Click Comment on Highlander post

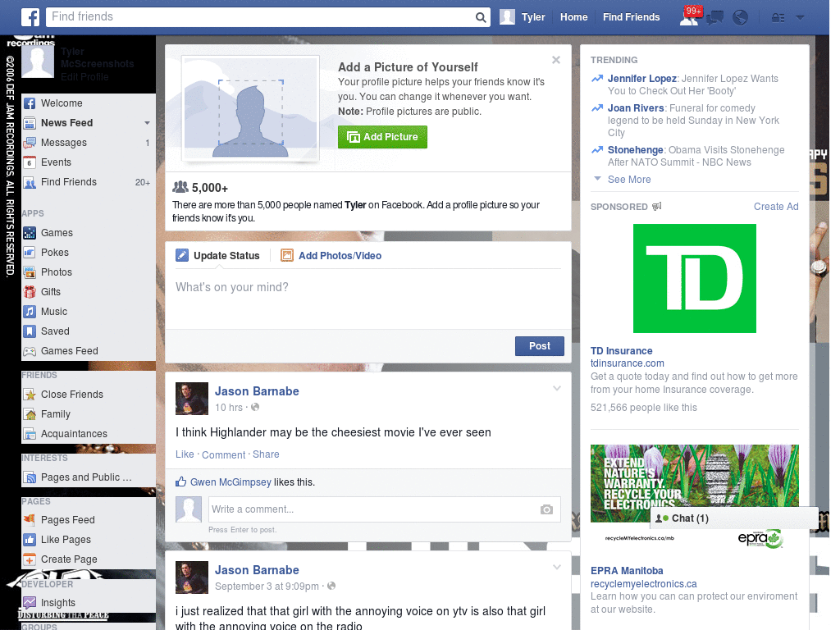click(223, 454)
